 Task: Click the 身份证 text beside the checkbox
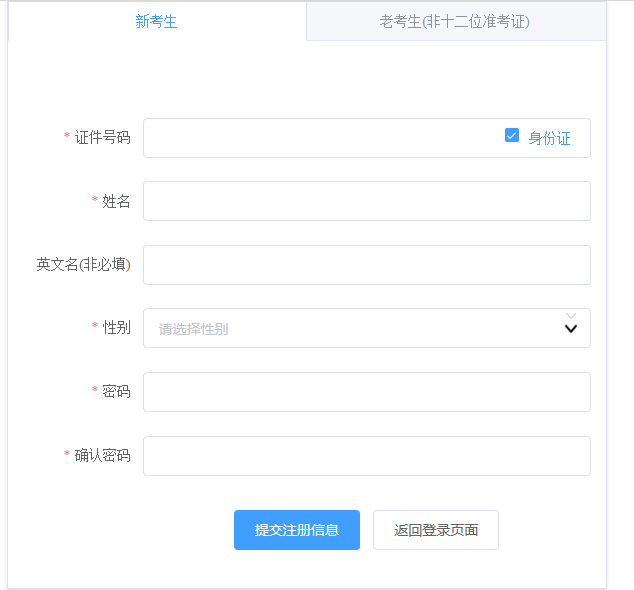[549, 138]
